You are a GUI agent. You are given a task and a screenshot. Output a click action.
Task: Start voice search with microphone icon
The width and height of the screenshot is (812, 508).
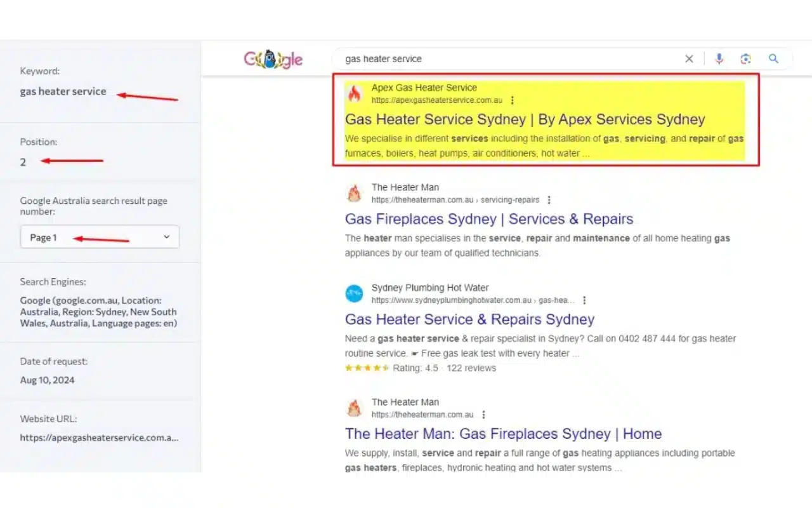(719, 59)
